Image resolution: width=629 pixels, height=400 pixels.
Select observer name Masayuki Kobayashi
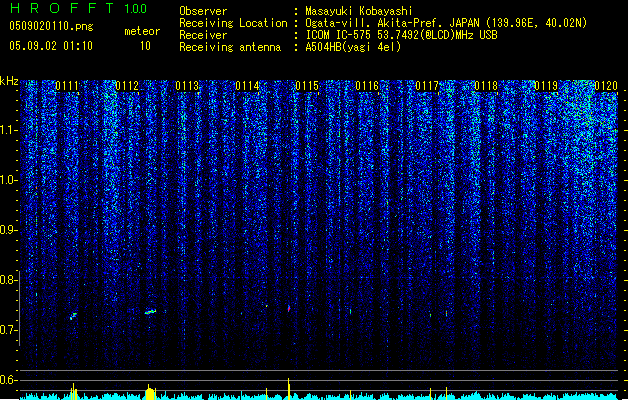coord(359,11)
